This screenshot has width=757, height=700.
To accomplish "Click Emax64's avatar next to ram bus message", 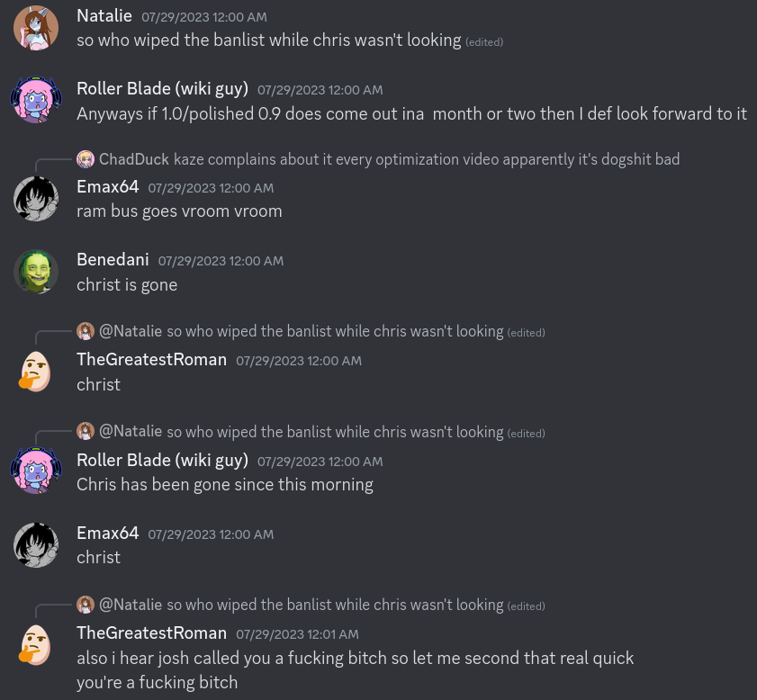I will pyautogui.click(x=36, y=199).
